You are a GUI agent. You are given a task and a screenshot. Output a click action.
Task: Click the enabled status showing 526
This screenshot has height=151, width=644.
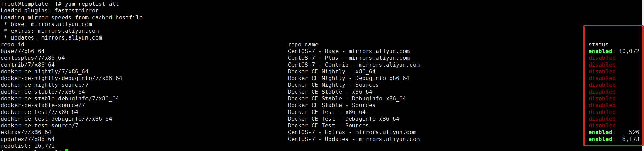pyautogui.click(x=614, y=132)
